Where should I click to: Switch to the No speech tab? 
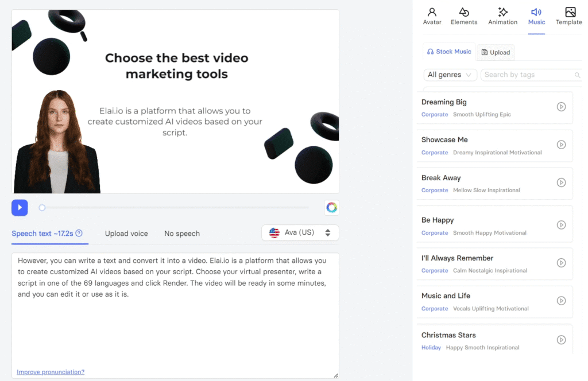point(182,234)
